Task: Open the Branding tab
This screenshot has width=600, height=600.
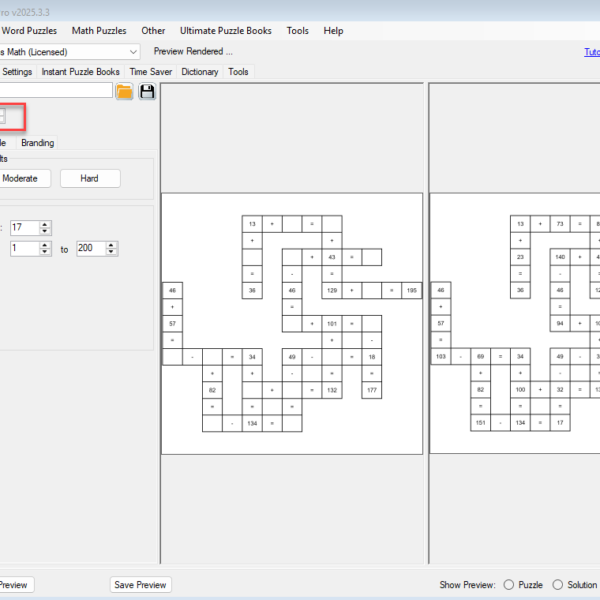Action: pyautogui.click(x=38, y=143)
